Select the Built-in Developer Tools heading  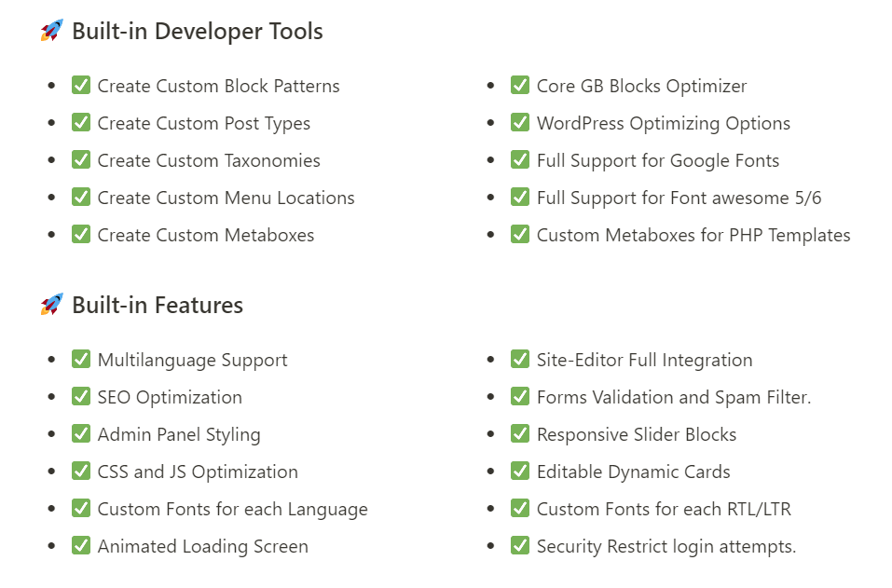[198, 32]
